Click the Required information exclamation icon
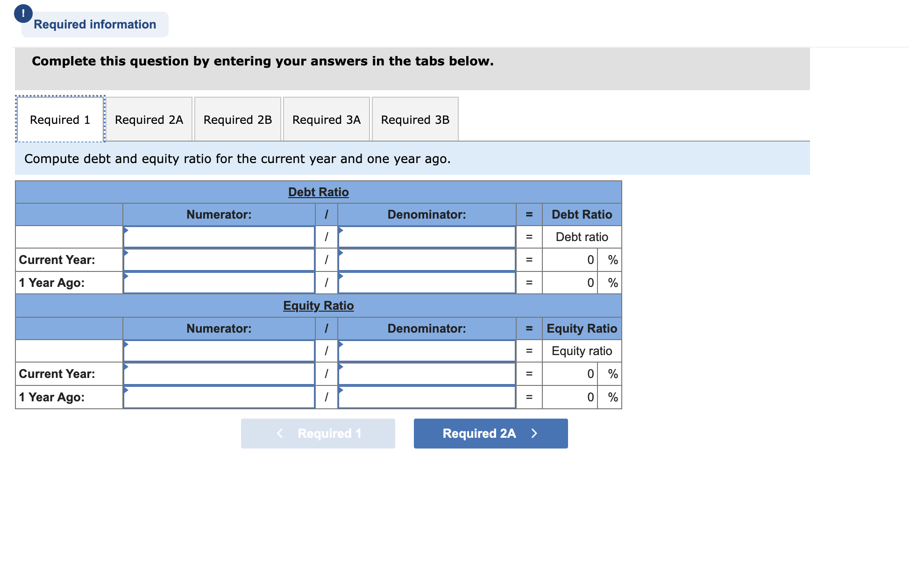This screenshot has width=924, height=584. pos(23,14)
